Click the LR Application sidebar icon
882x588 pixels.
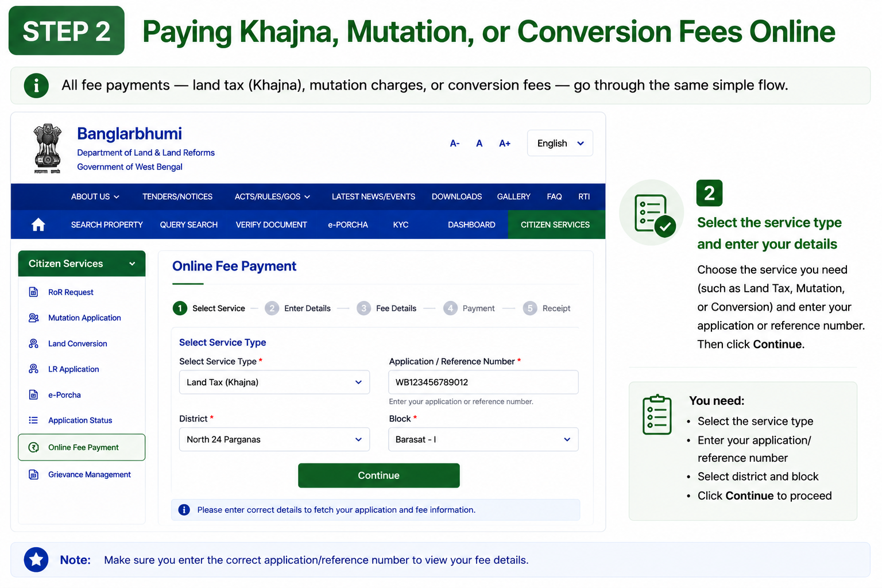click(x=33, y=369)
